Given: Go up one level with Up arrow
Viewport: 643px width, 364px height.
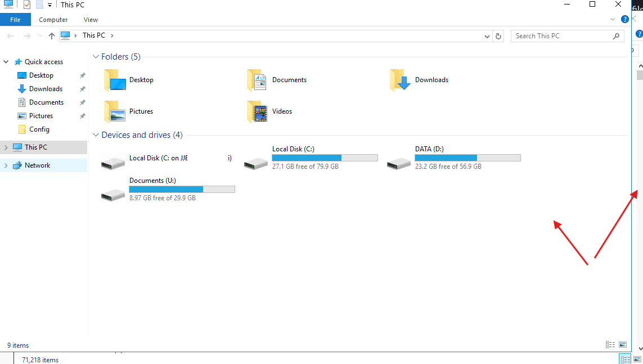Looking at the screenshot, I should [x=52, y=36].
